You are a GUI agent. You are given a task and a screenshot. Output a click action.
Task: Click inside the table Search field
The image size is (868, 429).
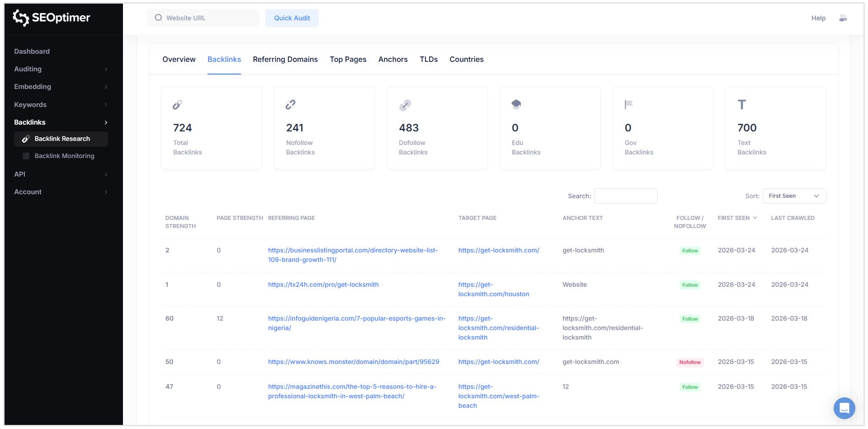626,196
